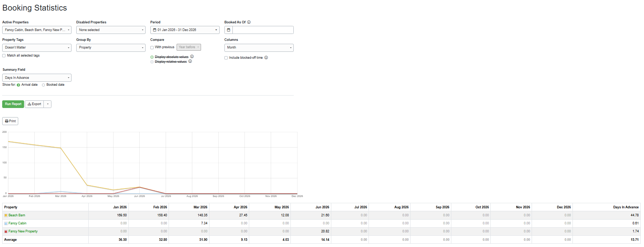Click Beach Barn February value 158.40
Screen dimensions: 644x247
pyautogui.click(x=162, y=215)
